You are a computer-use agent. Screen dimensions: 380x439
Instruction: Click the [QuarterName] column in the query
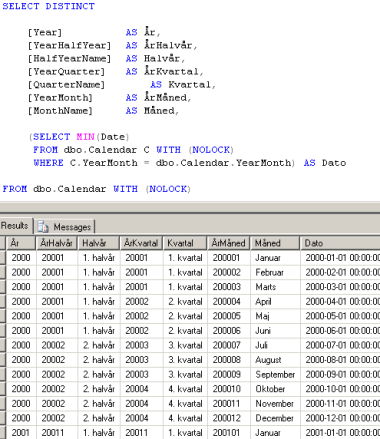(66, 85)
